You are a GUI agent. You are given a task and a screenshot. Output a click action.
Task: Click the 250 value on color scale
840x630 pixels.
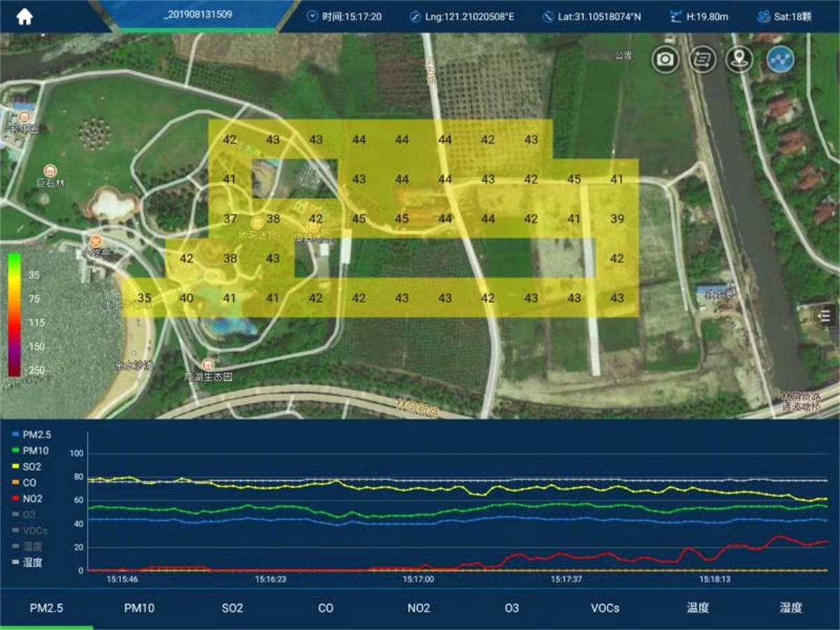(36, 371)
